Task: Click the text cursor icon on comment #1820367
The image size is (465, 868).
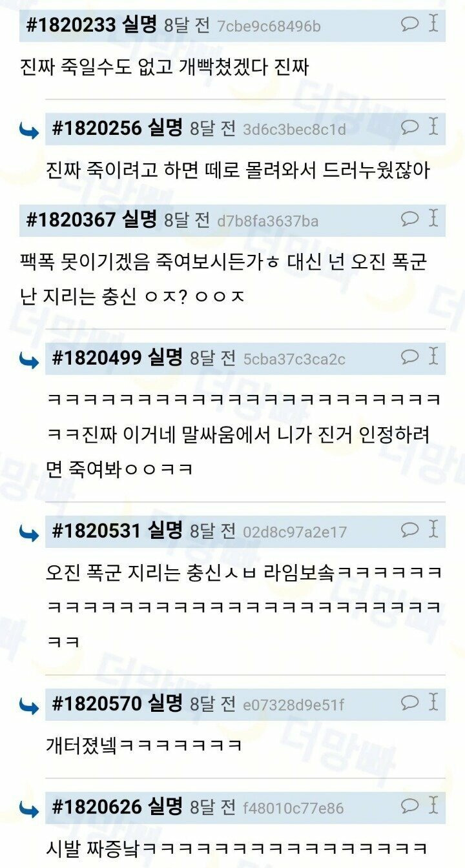Action: point(433,219)
